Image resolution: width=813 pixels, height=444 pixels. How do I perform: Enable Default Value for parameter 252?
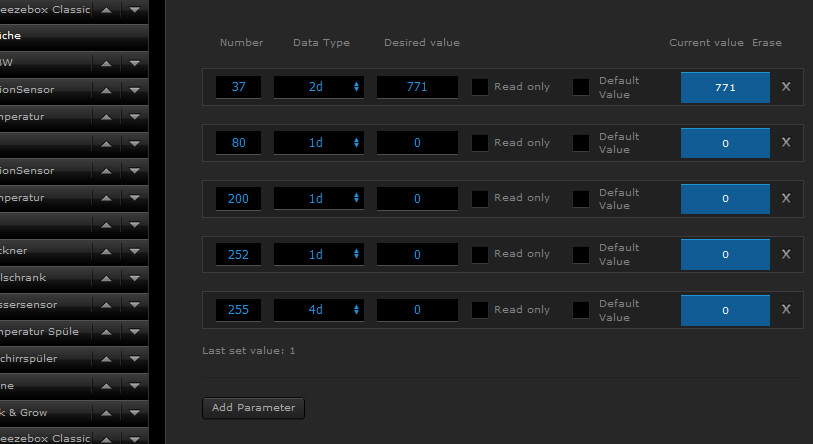coord(581,254)
